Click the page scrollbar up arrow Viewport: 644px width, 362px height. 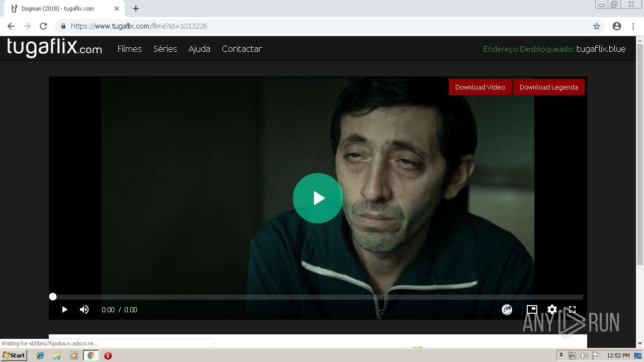click(x=640, y=40)
